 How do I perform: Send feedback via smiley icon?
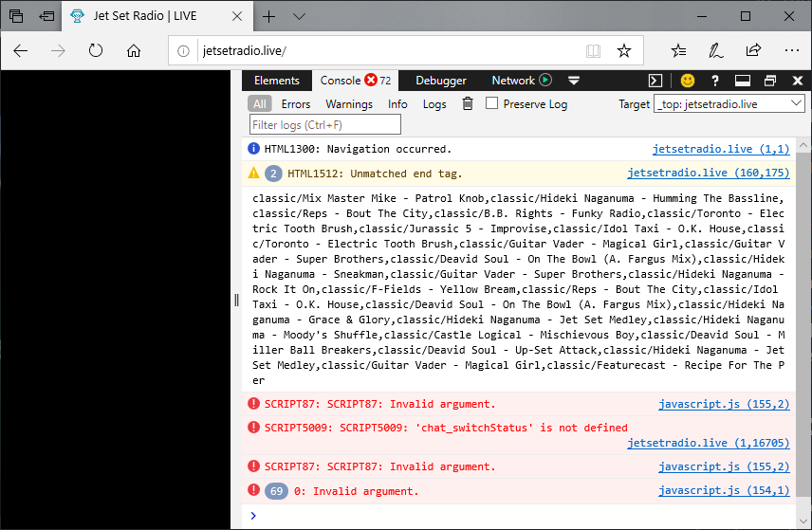[x=688, y=81]
